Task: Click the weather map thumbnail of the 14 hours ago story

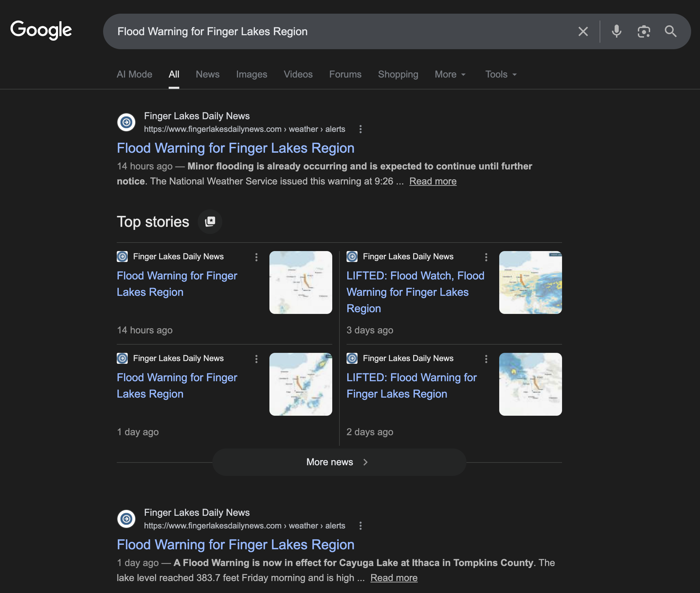Action: click(x=300, y=282)
